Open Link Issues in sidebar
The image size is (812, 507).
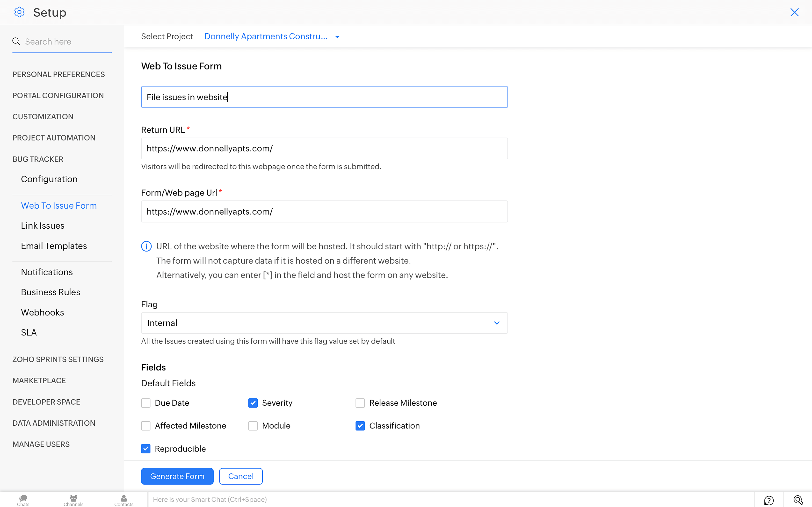[x=43, y=226]
